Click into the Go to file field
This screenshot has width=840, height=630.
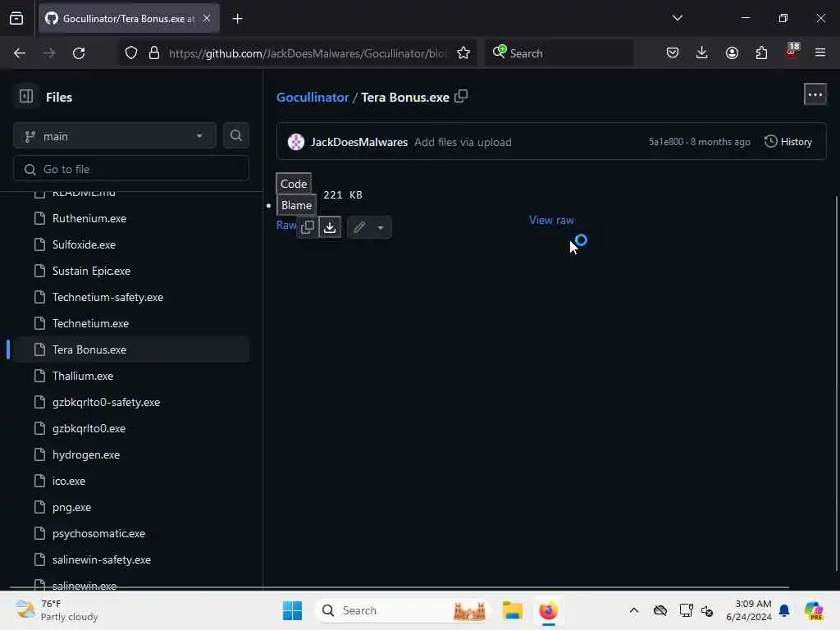click(x=130, y=169)
